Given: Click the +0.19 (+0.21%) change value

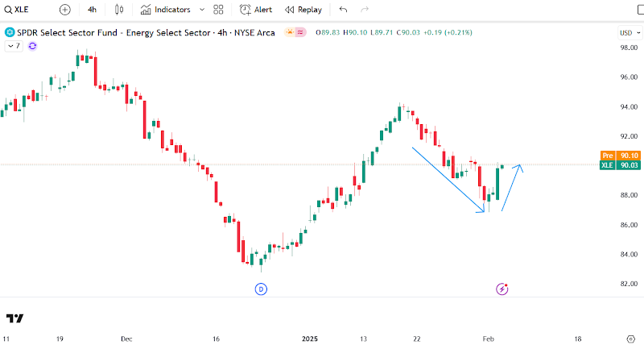Looking at the screenshot, I should coord(448,32).
